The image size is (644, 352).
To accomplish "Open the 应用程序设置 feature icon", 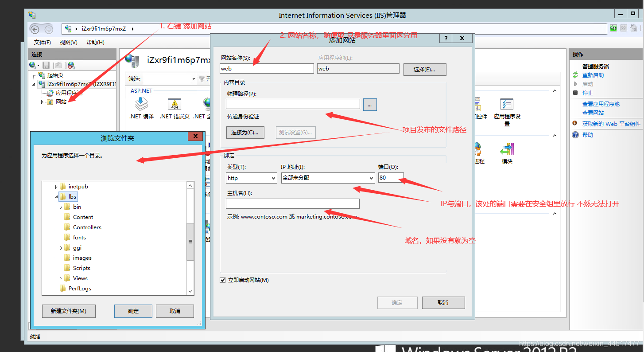I will [507, 105].
